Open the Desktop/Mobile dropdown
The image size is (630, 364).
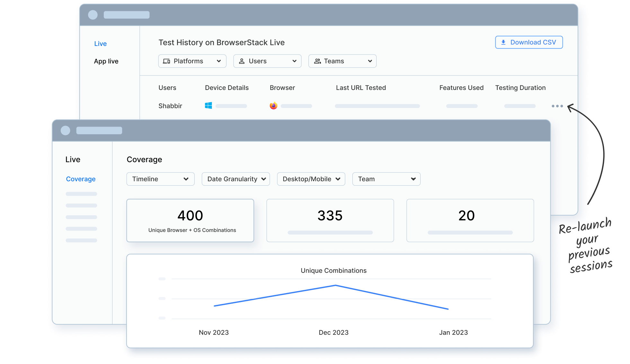click(311, 179)
